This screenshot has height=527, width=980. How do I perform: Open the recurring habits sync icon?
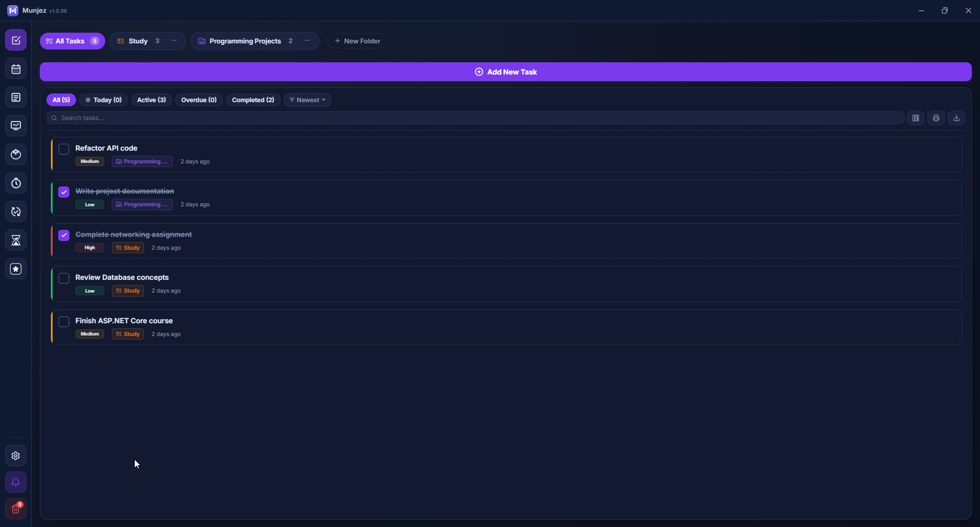click(x=16, y=212)
